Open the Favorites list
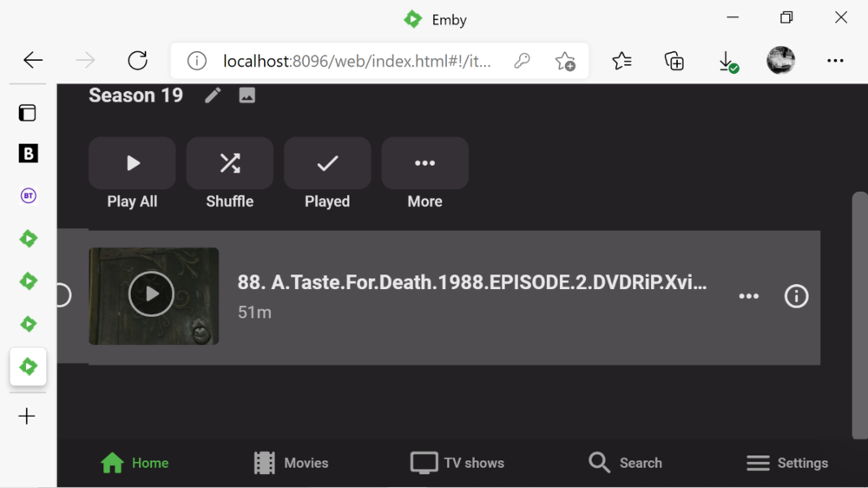 click(622, 61)
